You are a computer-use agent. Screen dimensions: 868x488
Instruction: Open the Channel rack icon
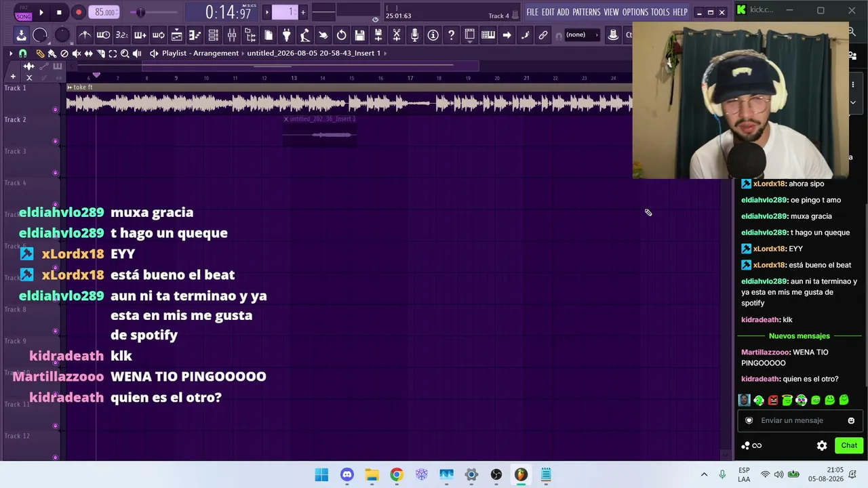click(213, 35)
